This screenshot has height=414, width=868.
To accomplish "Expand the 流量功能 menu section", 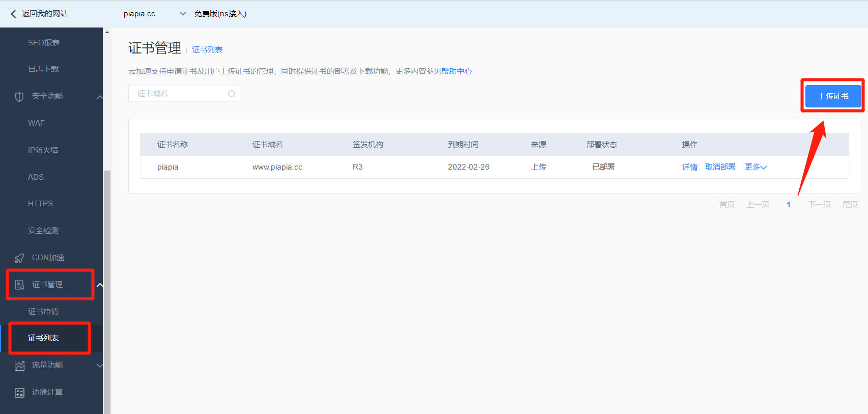I will [100, 366].
